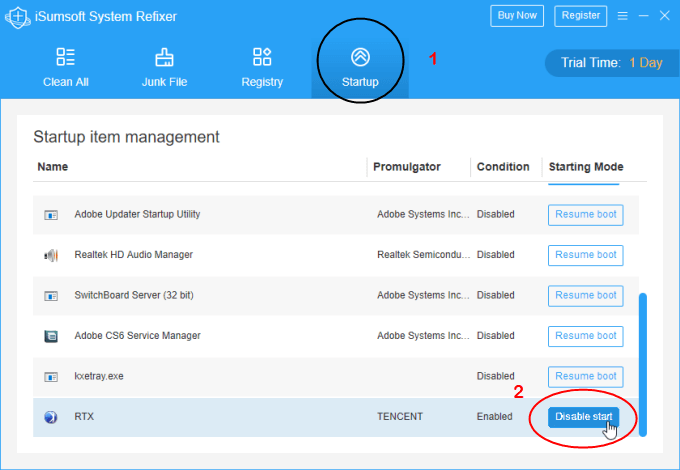The width and height of the screenshot is (680, 470).
Task: Select the Realtek HD Audio Manager name
Action: tap(134, 255)
